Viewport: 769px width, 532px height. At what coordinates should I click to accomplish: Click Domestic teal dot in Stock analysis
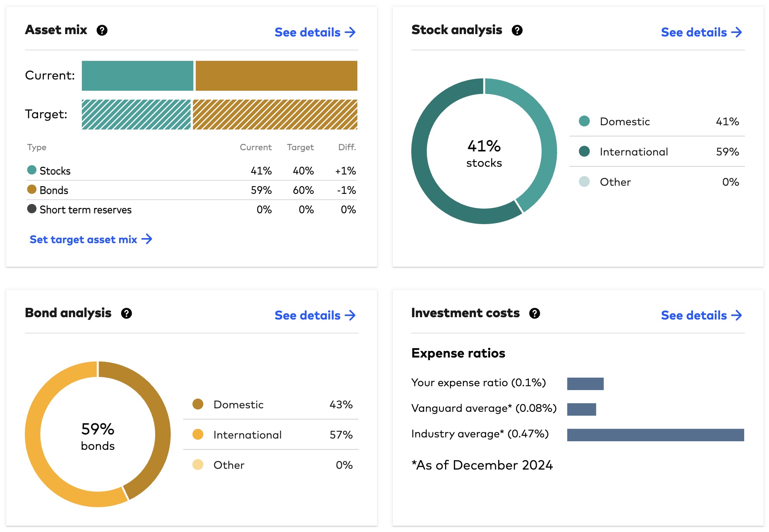(584, 121)
